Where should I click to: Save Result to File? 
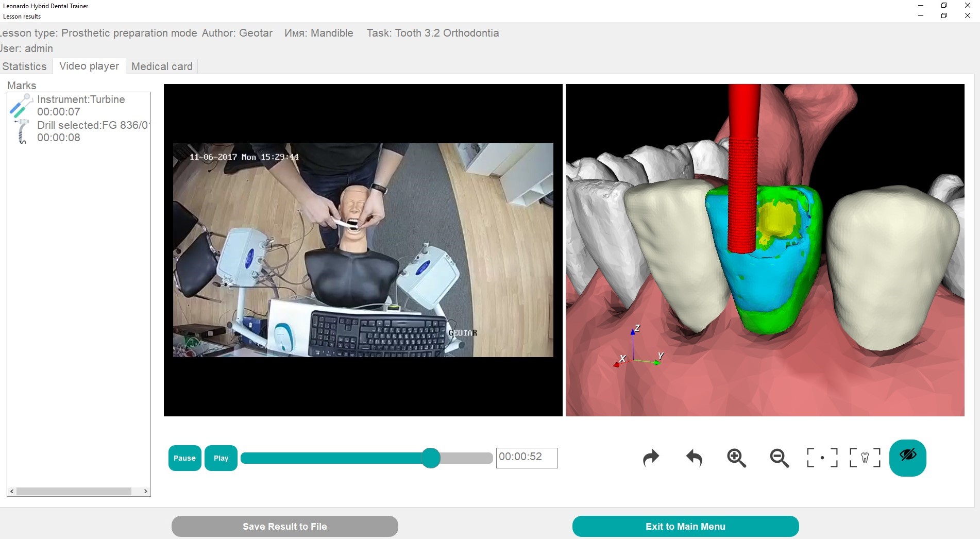(x=284, y=526)
